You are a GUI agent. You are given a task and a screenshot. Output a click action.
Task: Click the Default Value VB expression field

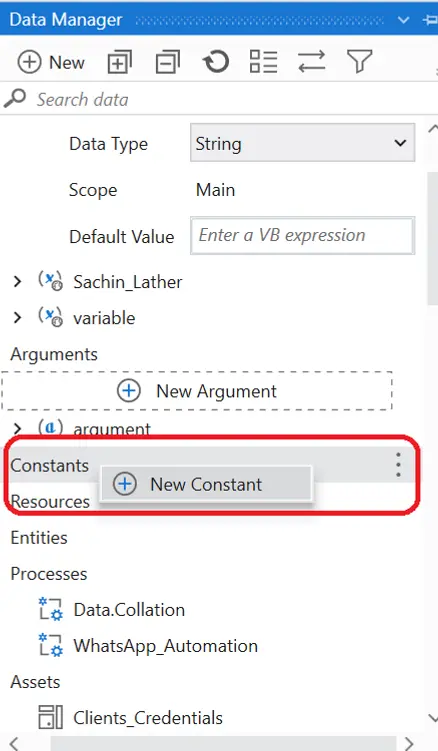[x=302, y=236]
